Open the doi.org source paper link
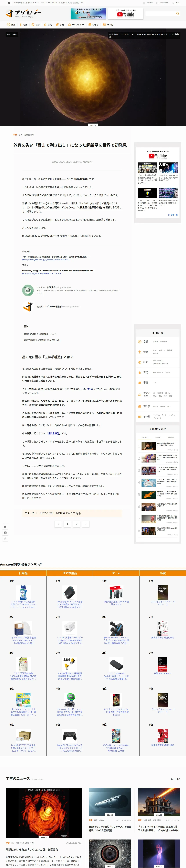The width and height of the screenshot is (186, 868). (x=42, y=274)
